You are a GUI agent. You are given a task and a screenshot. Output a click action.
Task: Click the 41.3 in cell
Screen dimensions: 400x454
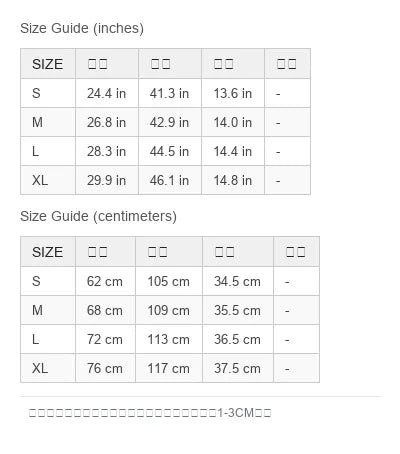(170, 93)
